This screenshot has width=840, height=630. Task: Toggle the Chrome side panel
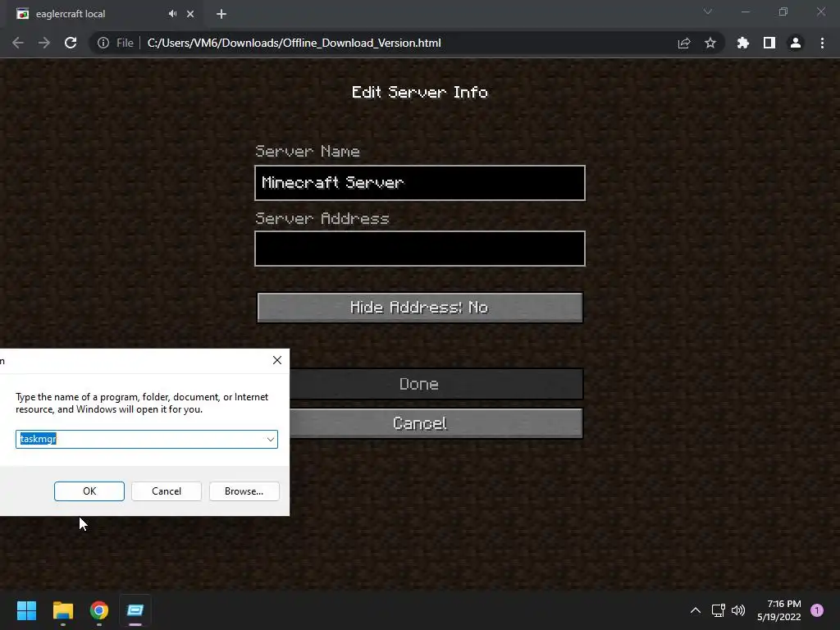coord(769,43)
